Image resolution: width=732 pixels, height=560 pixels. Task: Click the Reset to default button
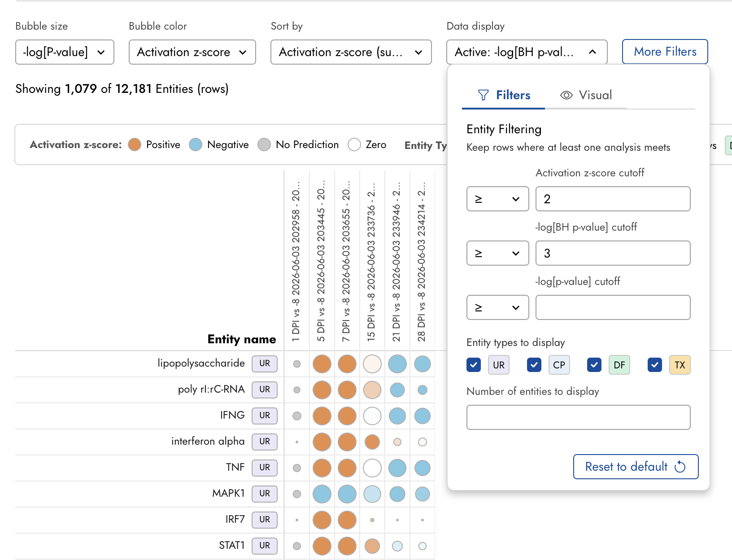(636, 467)
